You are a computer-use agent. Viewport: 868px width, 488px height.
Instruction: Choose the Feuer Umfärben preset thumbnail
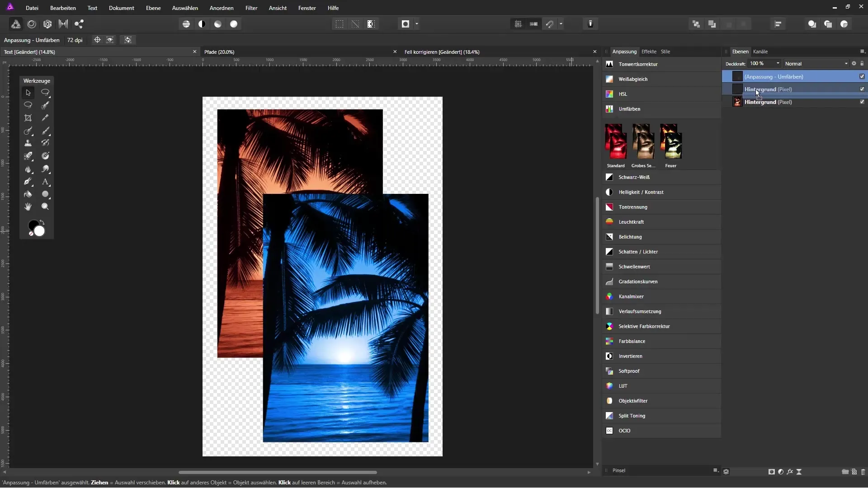(671, 141)
